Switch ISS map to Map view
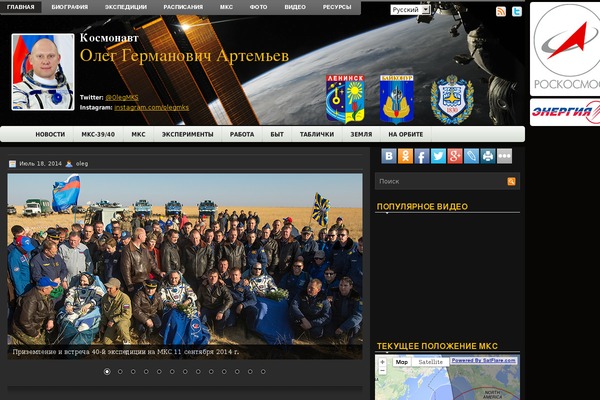This screenshot has height=400, width=600. (402, 362)
